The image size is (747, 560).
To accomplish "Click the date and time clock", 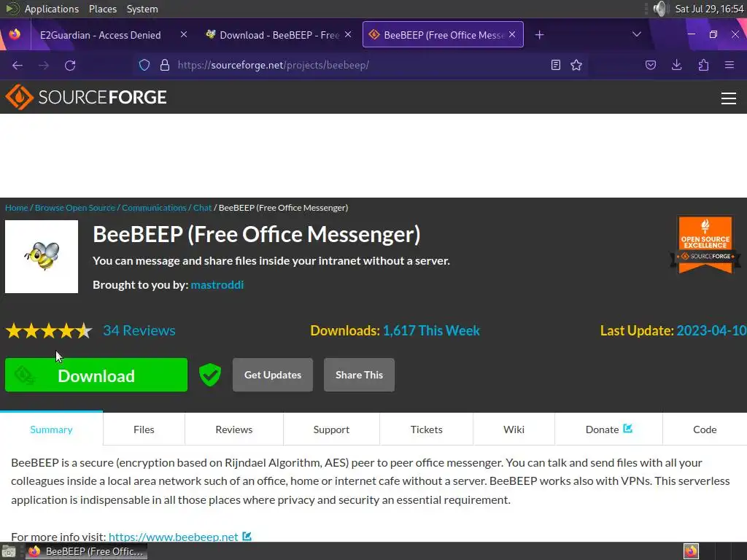I will click(x=709, y=9).
